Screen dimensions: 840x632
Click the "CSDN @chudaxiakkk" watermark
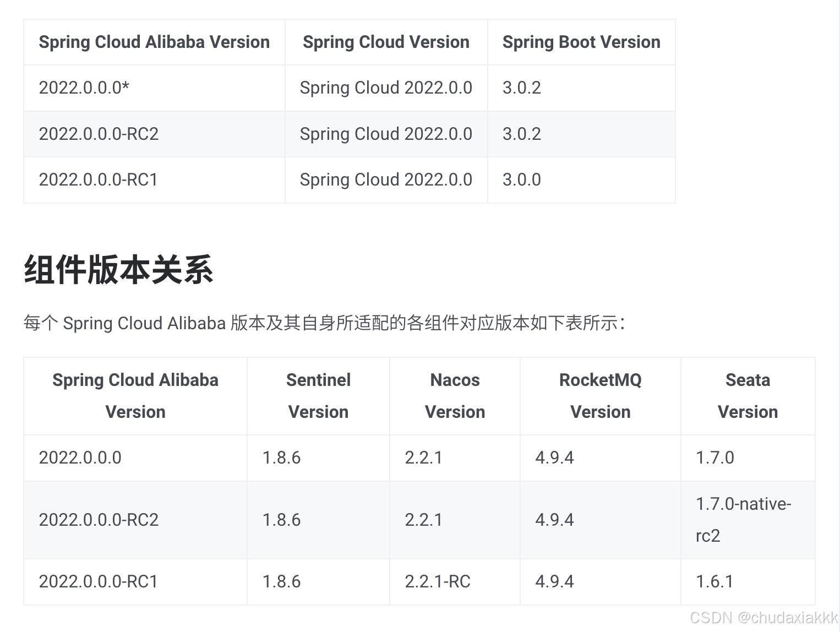(x=763, y=618)
